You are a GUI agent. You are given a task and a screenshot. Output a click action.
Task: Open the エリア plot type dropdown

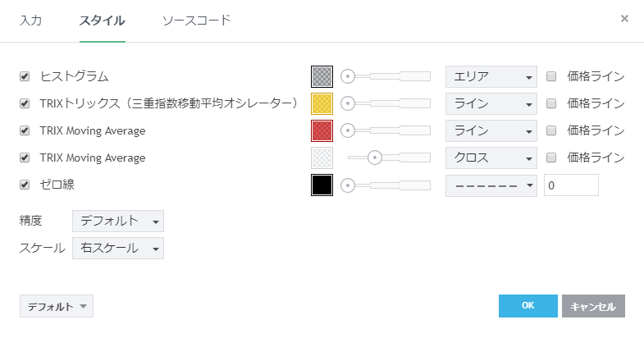point(491,77)
